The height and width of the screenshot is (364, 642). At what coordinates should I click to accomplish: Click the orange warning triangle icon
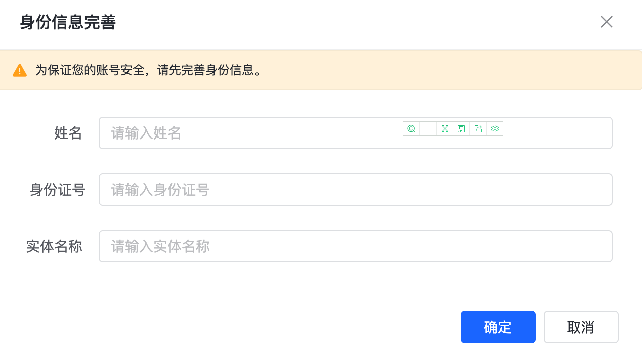tap(19, 70)
